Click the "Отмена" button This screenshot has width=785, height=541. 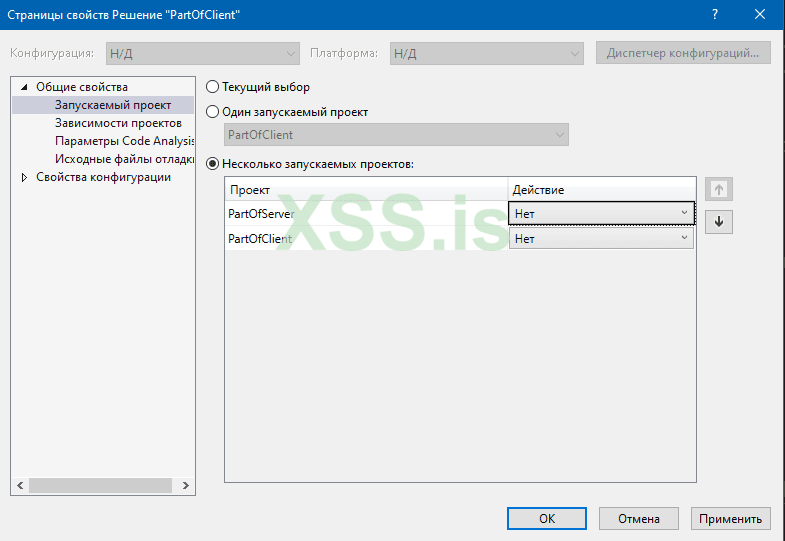pyautogui.click(x=639, y=518)
